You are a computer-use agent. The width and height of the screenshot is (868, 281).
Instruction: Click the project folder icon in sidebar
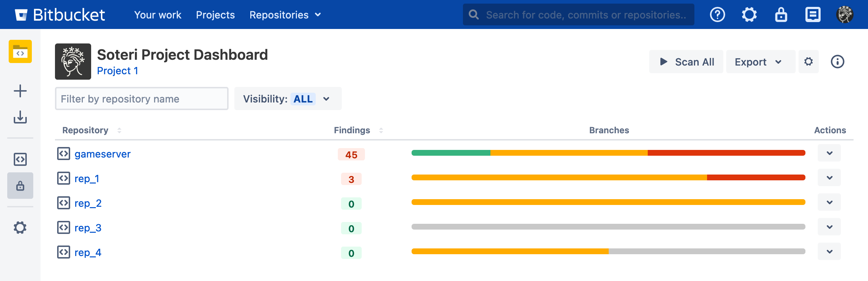(x=20, y=52)
